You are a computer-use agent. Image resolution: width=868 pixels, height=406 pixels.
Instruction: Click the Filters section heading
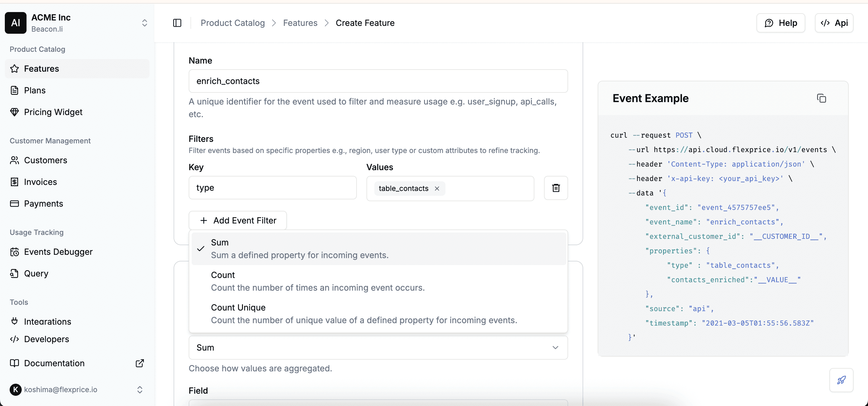[x=201, y=139]
